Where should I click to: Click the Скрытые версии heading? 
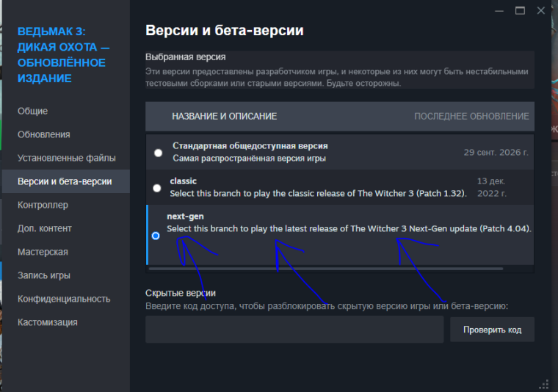click(x=181, y=293)
